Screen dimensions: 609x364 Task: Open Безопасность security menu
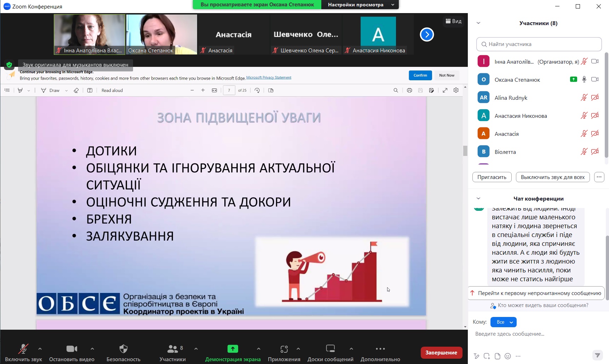click(x=123, y=353)
